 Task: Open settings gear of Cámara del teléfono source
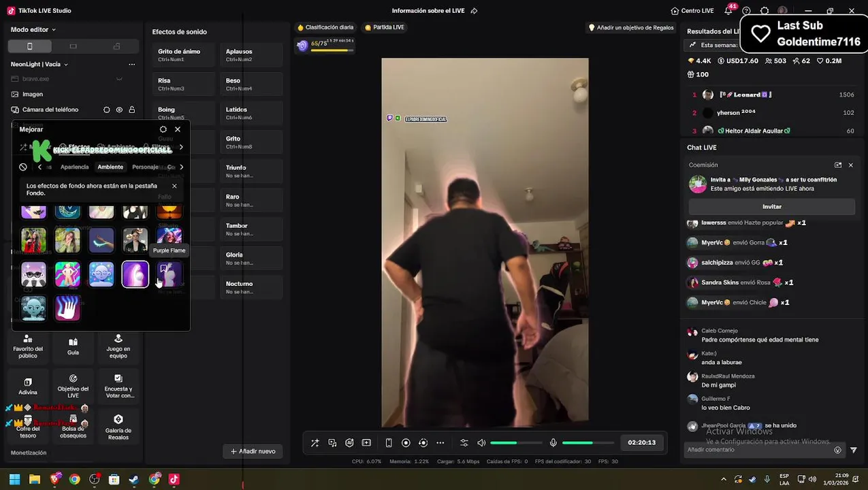coord(106,110)
